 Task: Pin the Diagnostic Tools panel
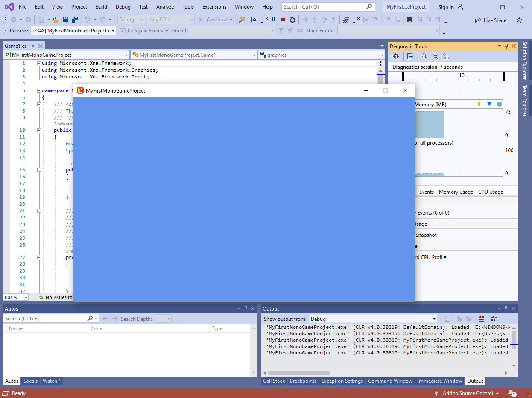507,46
